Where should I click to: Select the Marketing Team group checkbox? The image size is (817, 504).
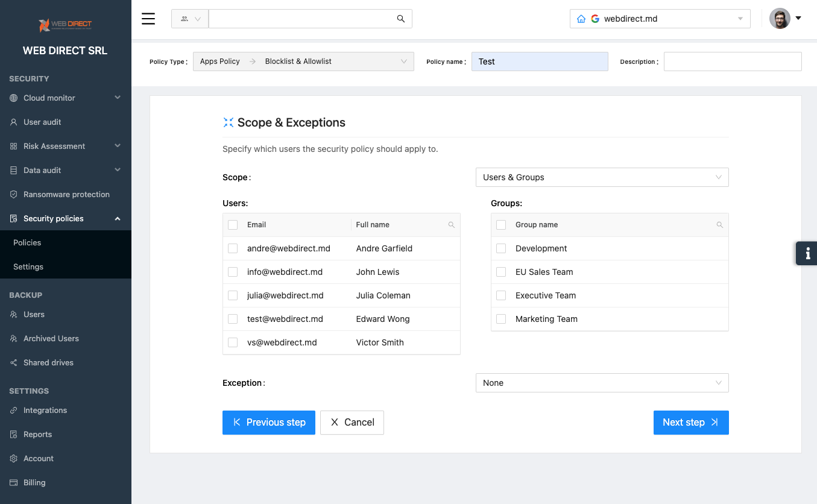[501, 319]
